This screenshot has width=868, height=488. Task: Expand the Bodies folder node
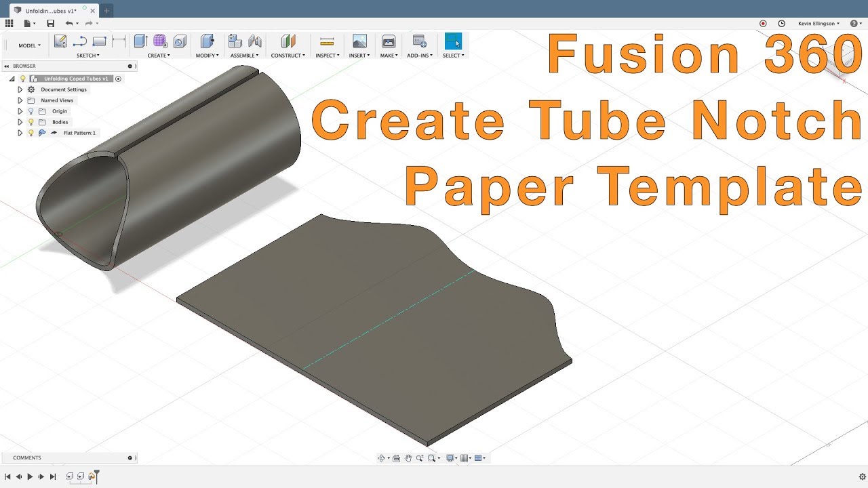[20, 122]
